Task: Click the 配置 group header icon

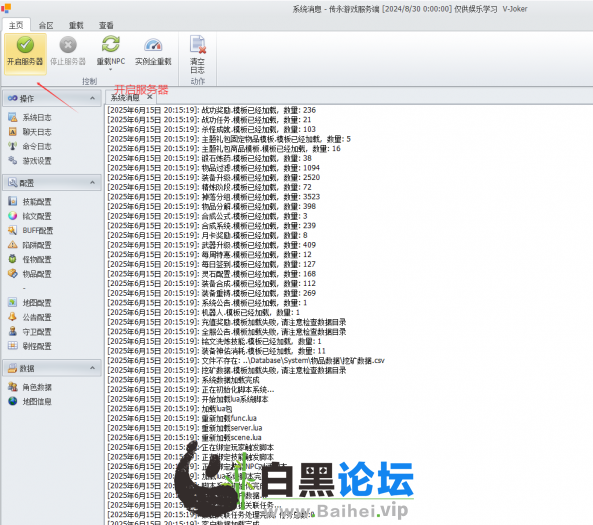Action: coord(12,183)
